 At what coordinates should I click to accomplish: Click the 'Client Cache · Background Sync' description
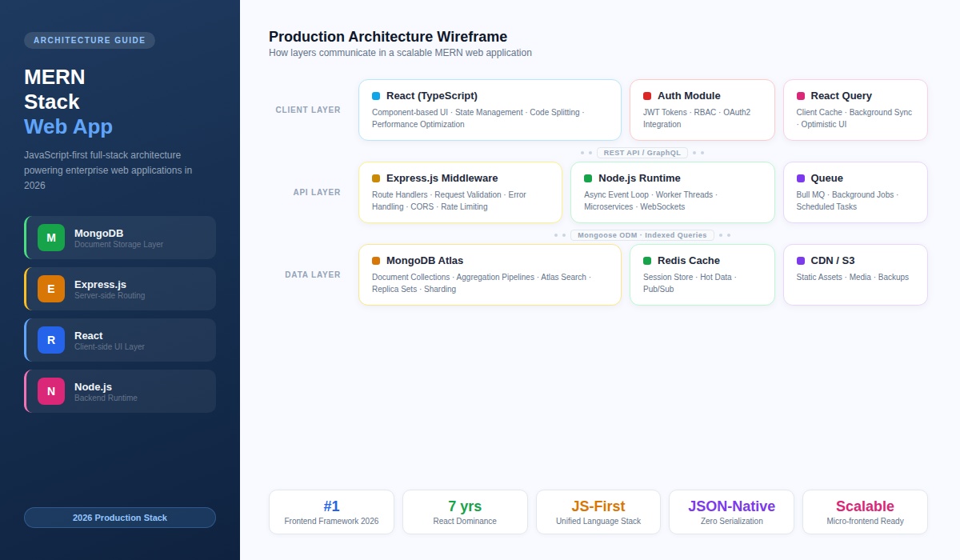pyautogui.click(x=854, y=118)
